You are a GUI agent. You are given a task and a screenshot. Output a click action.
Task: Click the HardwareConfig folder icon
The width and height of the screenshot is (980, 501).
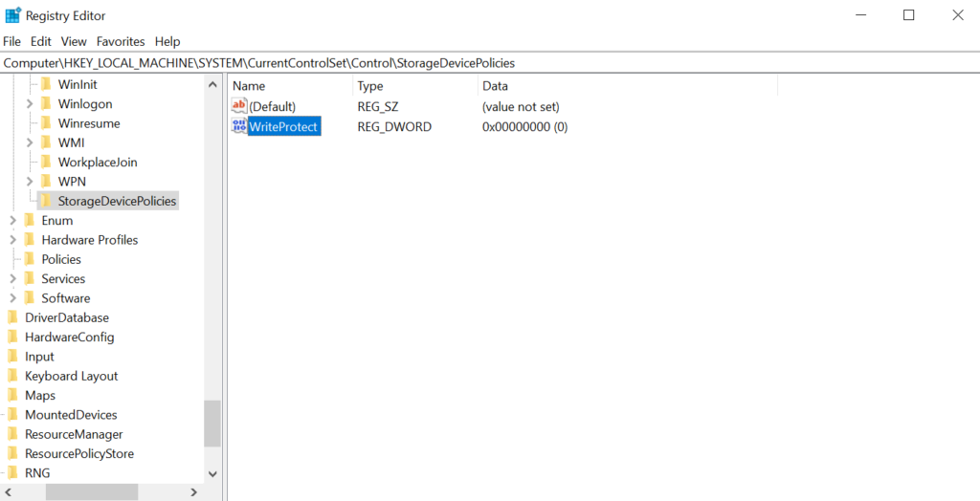(12, 337)
